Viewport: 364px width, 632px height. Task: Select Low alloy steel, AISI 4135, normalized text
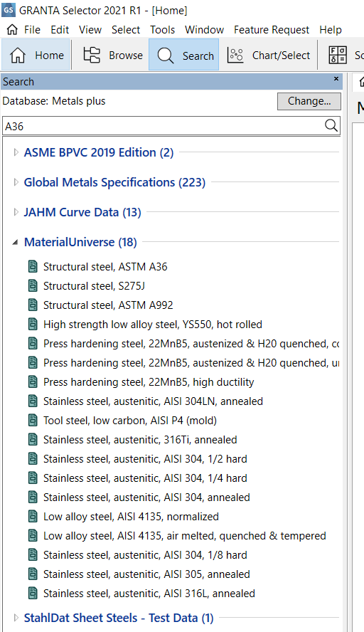tap(131, 517)
